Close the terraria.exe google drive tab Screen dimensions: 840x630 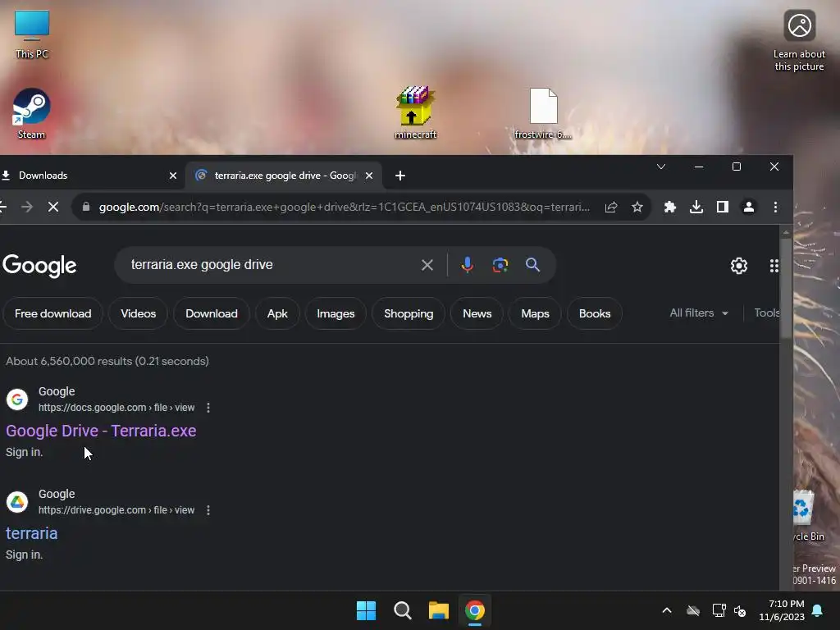click(369, 176)
